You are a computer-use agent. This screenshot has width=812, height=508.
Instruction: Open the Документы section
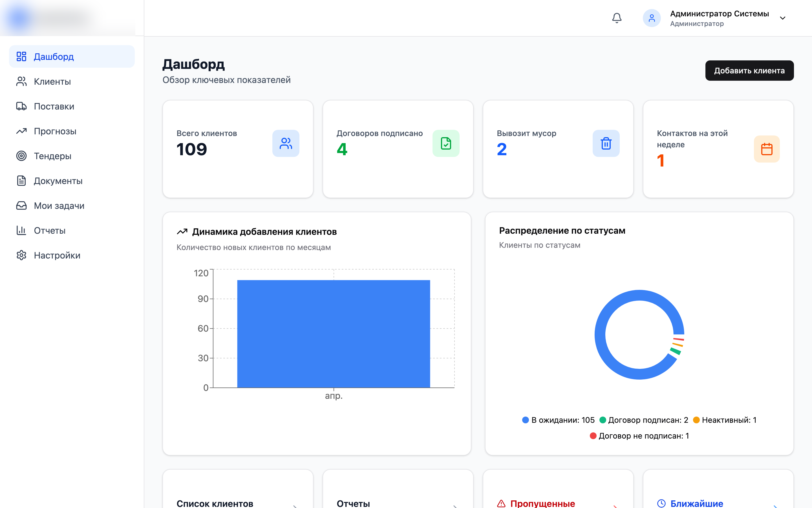click(x=72, y=181)
